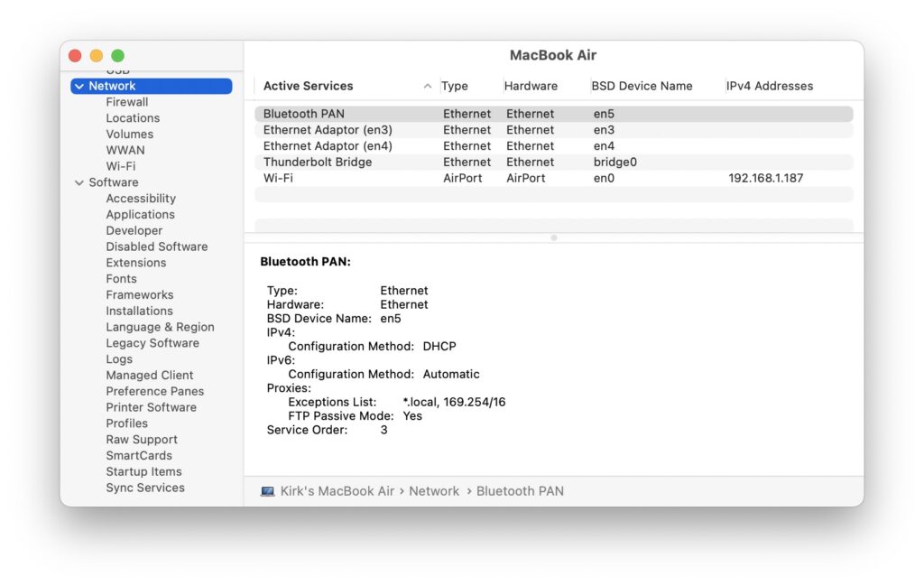Open Locations in the sidebar
The image size is (924, 586).
click(133, 117)
